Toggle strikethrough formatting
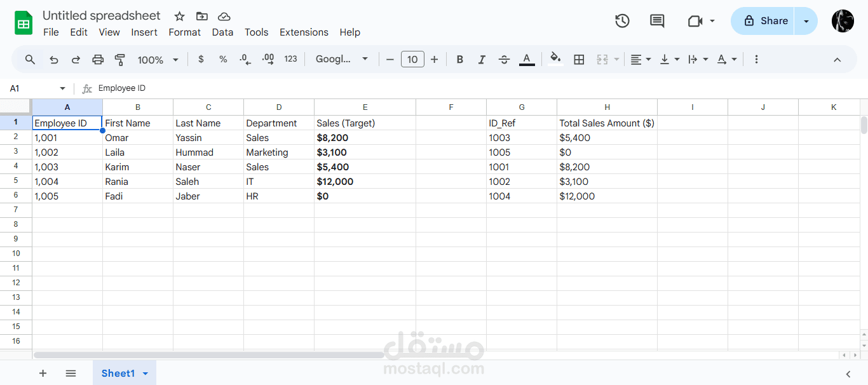 point(504,59)
